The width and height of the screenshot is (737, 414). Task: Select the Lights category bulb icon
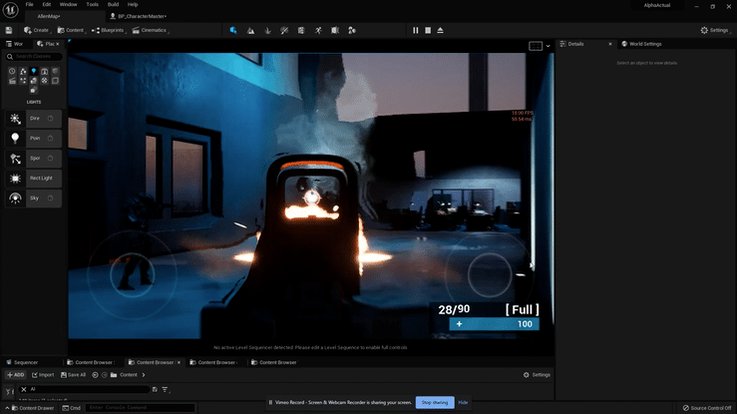pos(33,71)
